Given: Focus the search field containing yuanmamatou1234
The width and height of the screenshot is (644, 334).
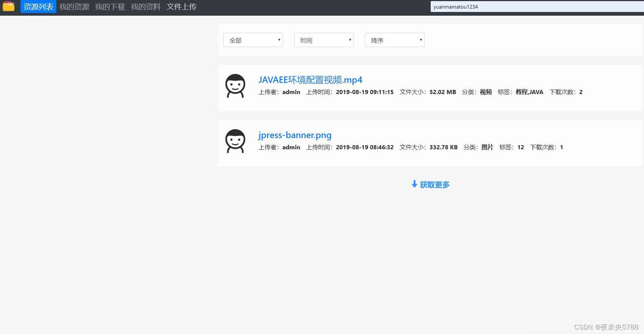Looking at the screenshot, I should (537, 7).
